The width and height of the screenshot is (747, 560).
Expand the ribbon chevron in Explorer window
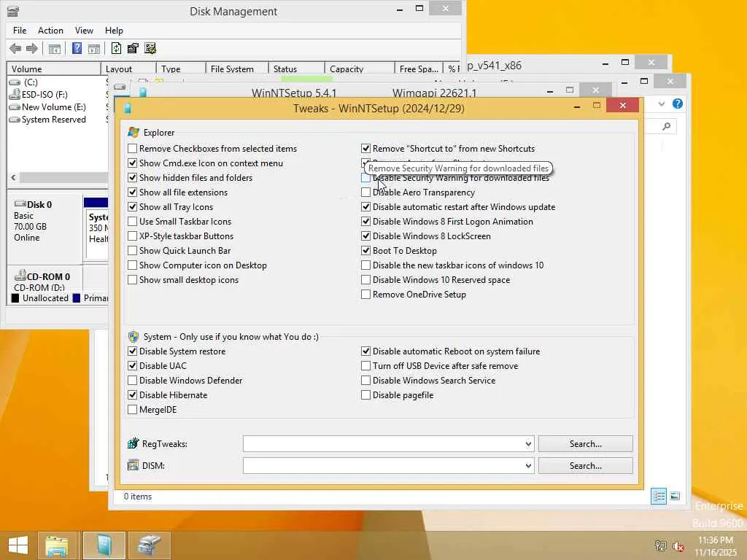click(661, 104)
